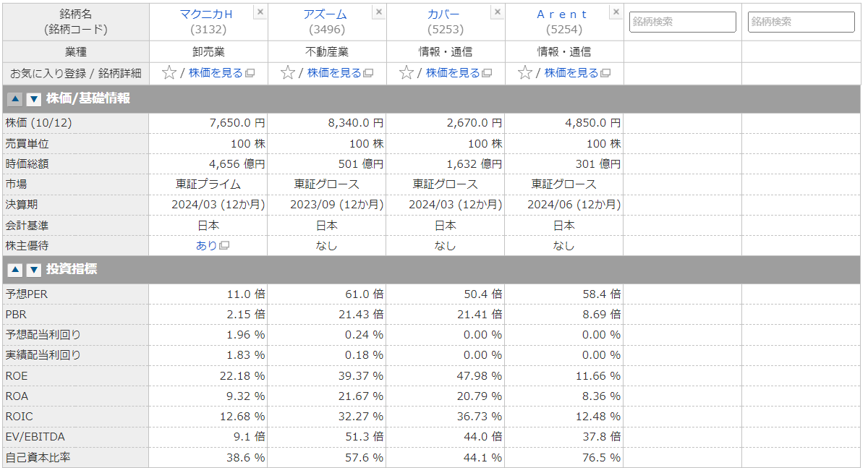Open 株価を見る link for マクニカH
Viewport: 868px width, 468px height.
click(216, 73)
